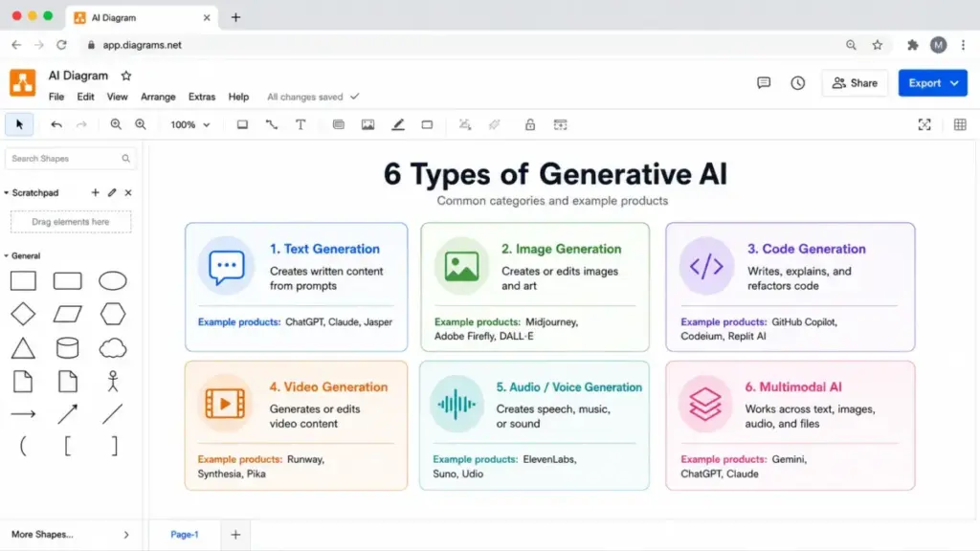Open the Help menu
The height and width of the screenshot is (551, 980).
[238, 97]
